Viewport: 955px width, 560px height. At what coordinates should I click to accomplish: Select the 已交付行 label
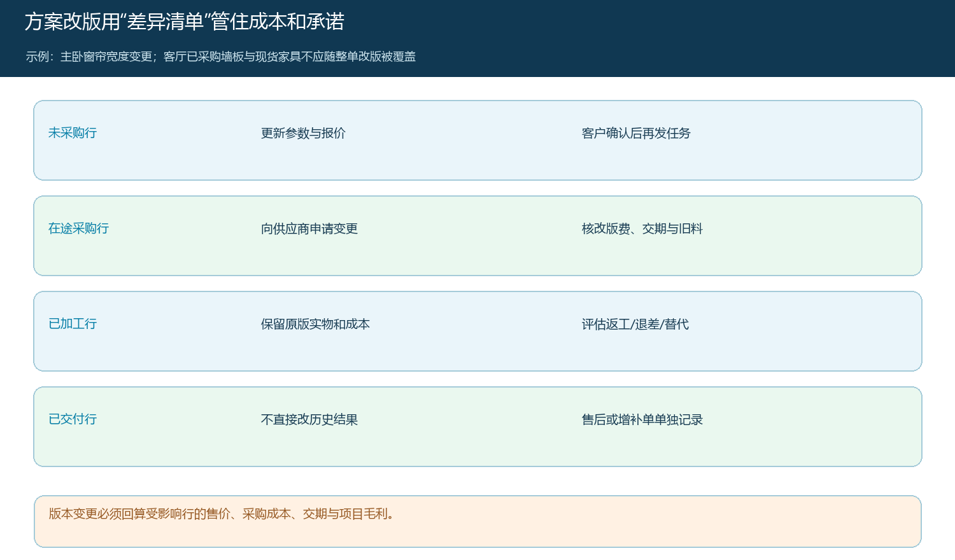[x=73, y=419]
